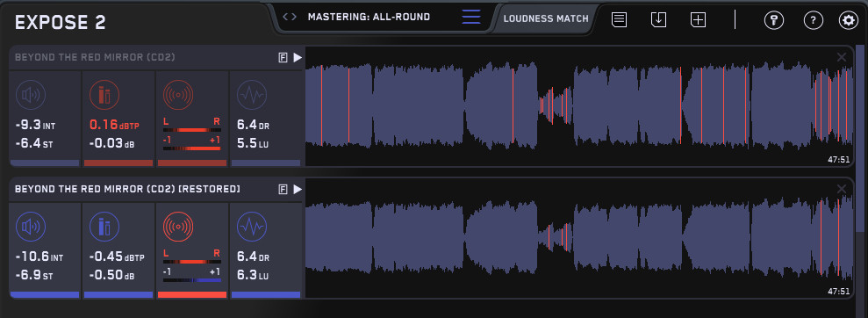
Task: Select the 6.3 LU value
Action: pos(253,276)
